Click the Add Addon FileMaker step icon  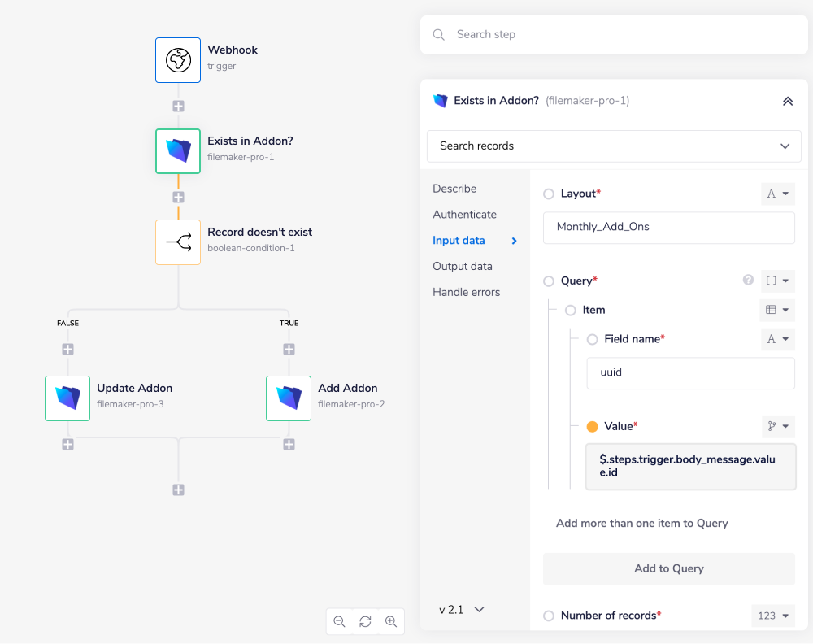289,398
